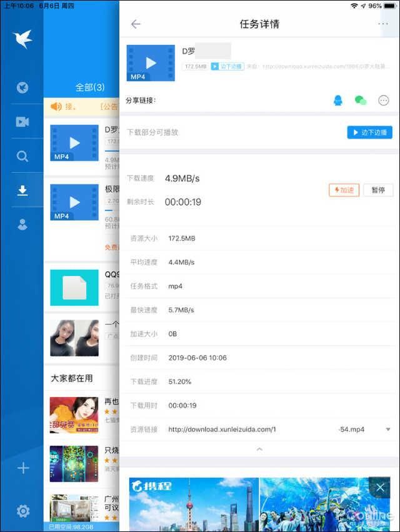
Task: Tap the back arrow in task details
Action: [136, 24]
